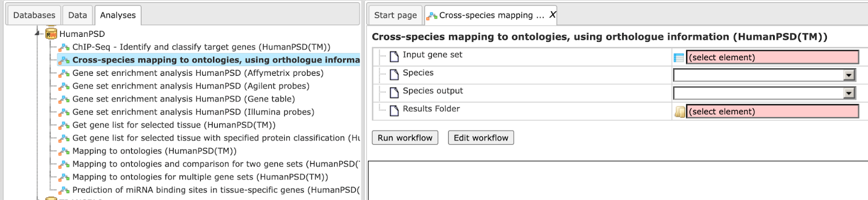This screenshot has width=868, height=200.
Task: Select gene list with specified protein classification
Action: [216, 138]
